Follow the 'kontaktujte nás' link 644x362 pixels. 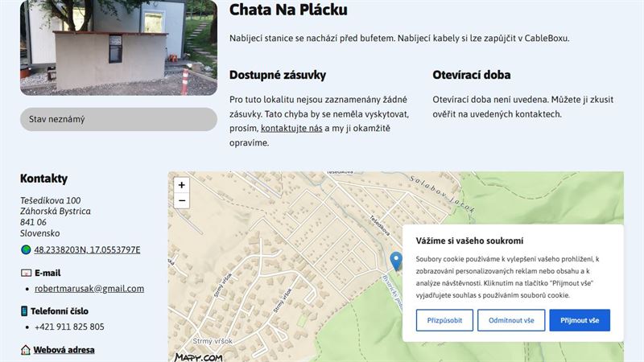coord(291,128)
